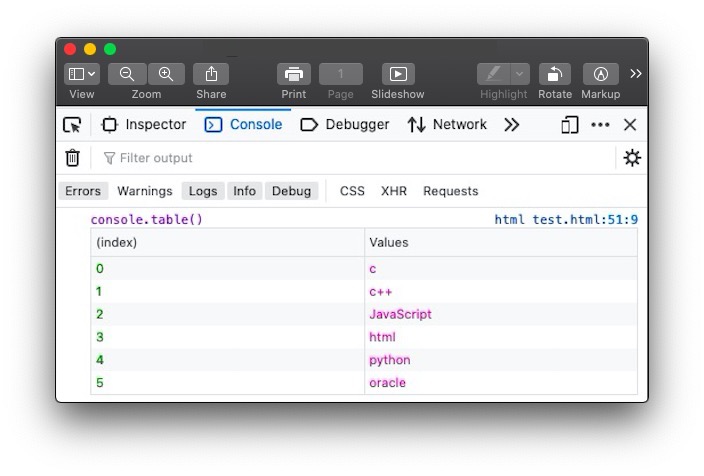Screen dimensions: 704x476
Task: Open the test.html:51:9 source link
Action: point(585,220)
